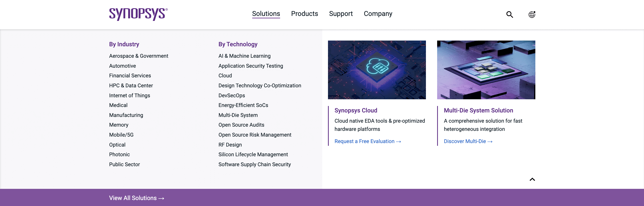
Task: Go to DevSecOps link
Action: pos(232,96)
